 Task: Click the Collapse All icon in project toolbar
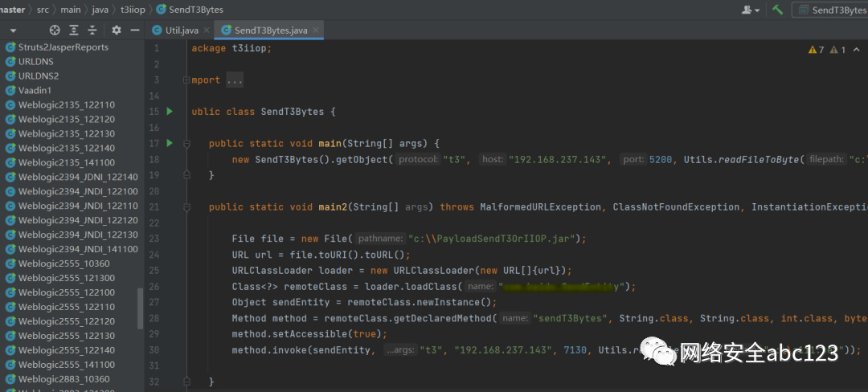(x=92, y=30)
